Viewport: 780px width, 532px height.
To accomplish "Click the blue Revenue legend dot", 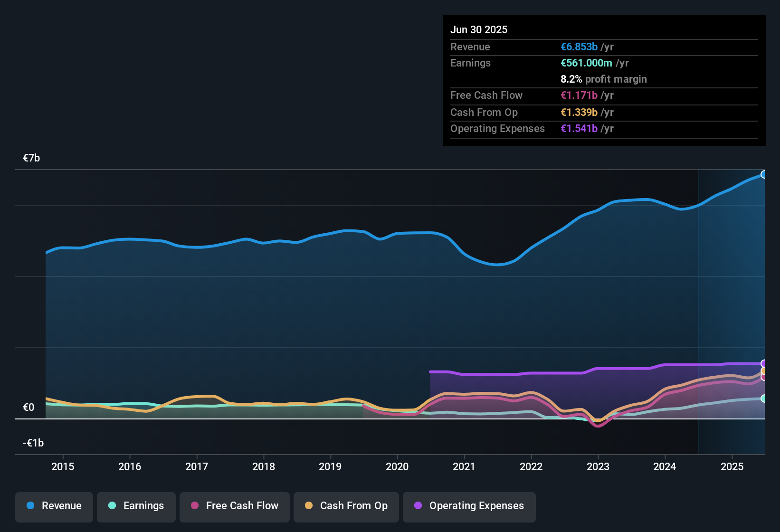I will tap(29, 506).
